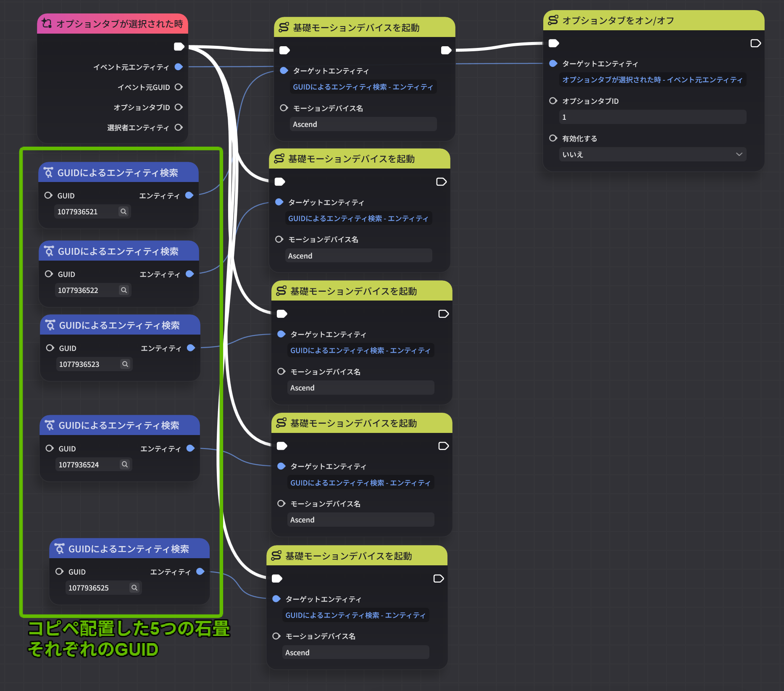Click the オプションタブをオン/オフ node title

(x=618, y=21)
